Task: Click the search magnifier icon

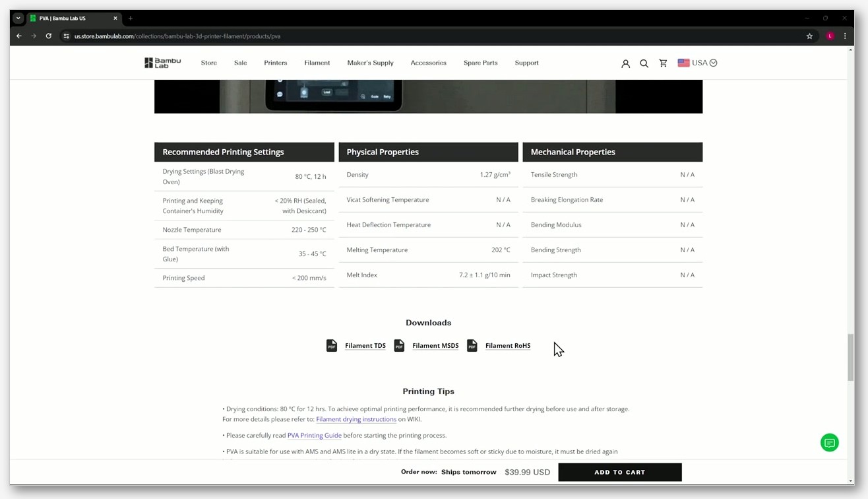Action: pos(644,63)
